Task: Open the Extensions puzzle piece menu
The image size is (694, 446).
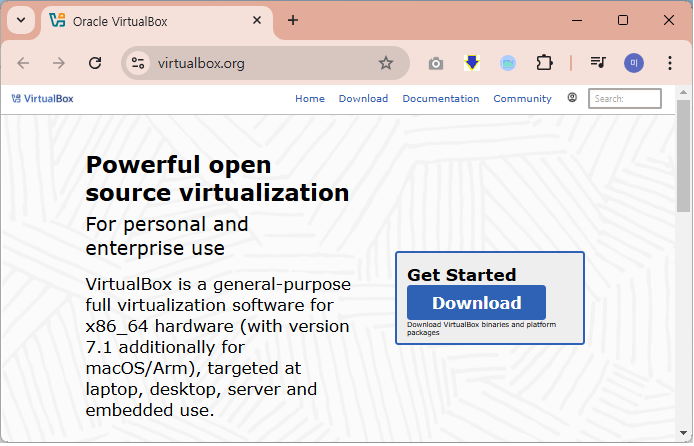Action: pyautogui.click(x=544, y=63)
